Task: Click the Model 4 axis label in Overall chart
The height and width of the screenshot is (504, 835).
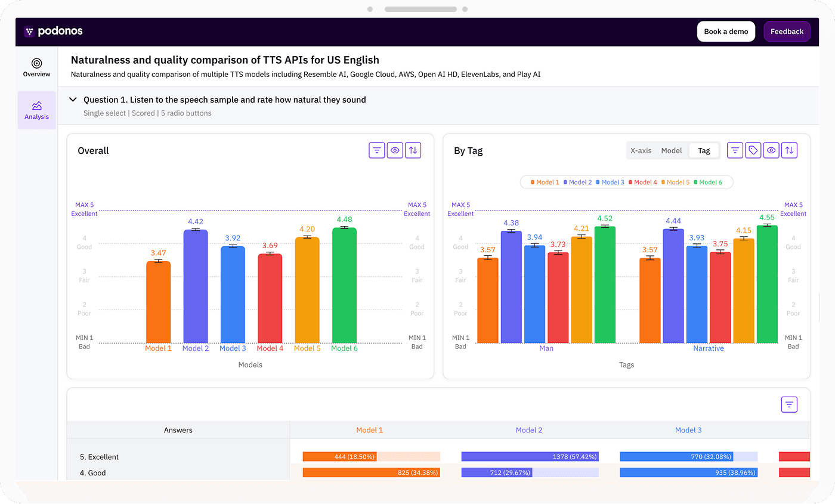Action: click(x=270, y=348)
